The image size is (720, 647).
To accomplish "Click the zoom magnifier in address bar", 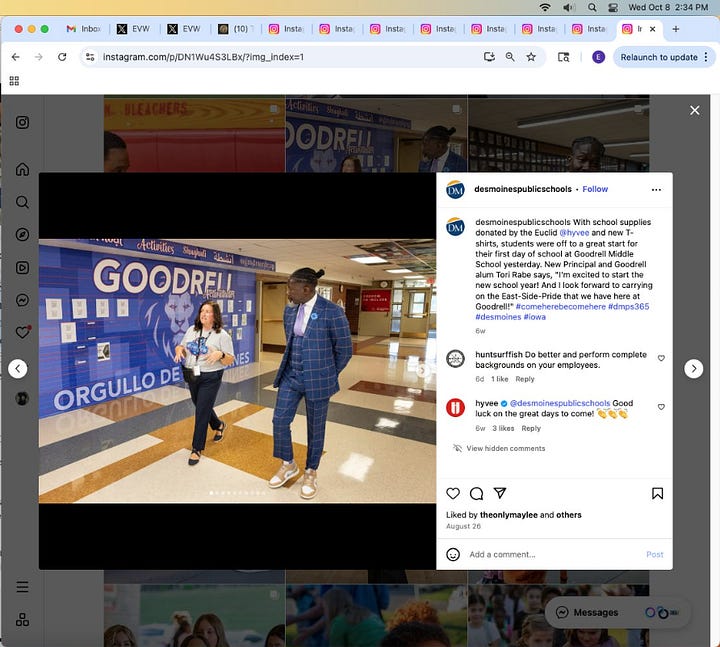I will (510, 57).
